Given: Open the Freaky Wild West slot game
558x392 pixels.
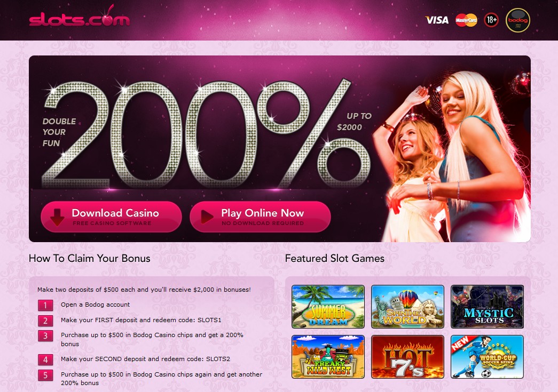Looking at the screenshot, I should (x=328, y=356).
